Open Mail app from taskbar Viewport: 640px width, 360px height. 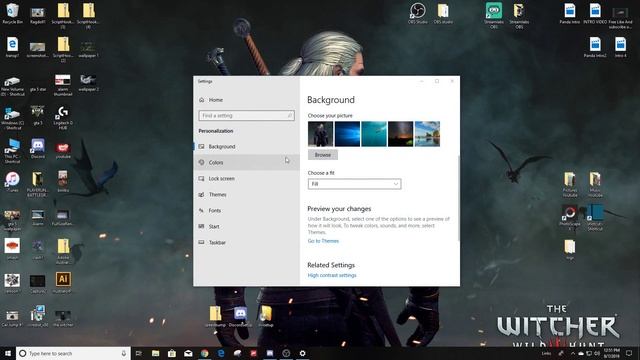click(188, 353)
